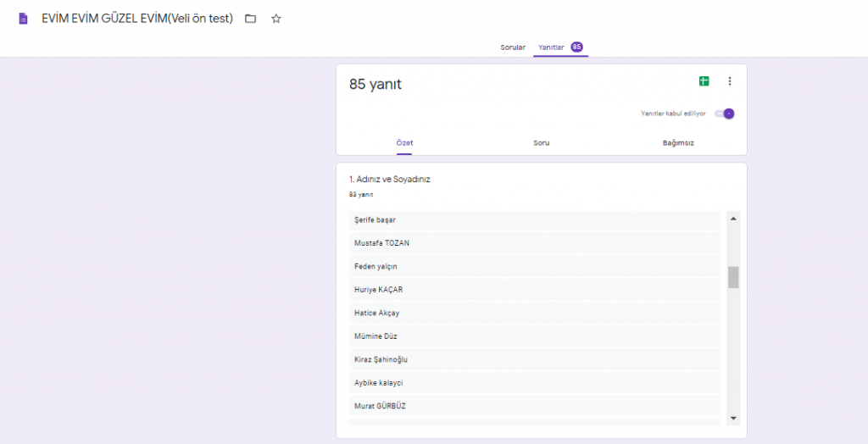The width and height of the screenshot is (868, 444).
Task: Click the 'Murat GÜRBÜZ' response entry
Action: [x=534, y=406]
